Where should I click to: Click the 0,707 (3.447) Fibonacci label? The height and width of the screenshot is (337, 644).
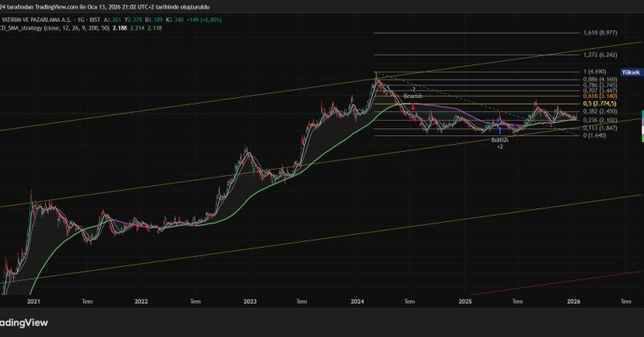coord(600,90)
